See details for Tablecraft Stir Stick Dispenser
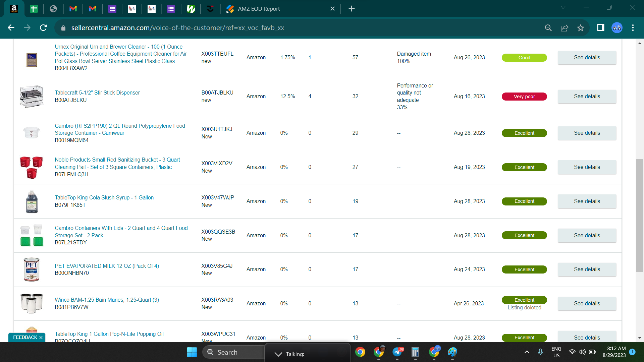The width and height of the screenshot is (644, 362). tap(587, 97)
